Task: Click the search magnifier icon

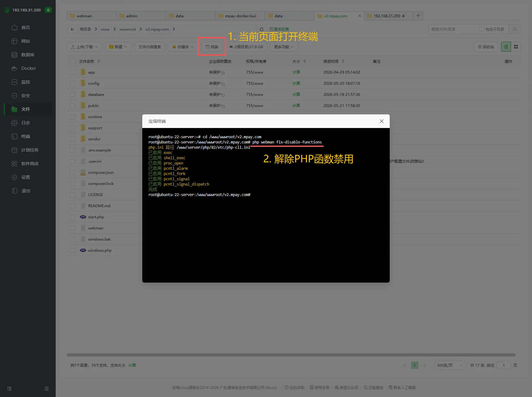Action: pos(515,29)
